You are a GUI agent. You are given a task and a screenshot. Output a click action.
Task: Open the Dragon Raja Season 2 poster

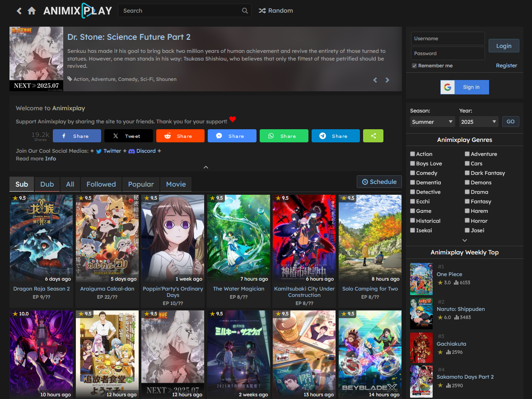point(42,239)
